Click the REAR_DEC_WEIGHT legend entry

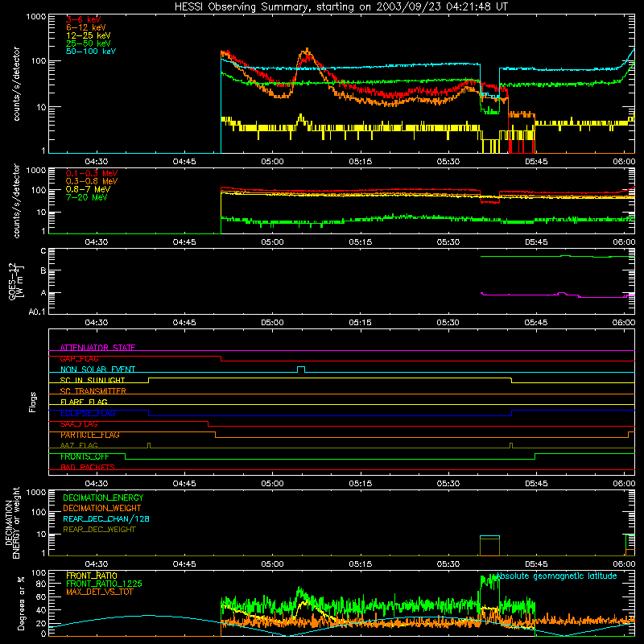pos(99,530)
